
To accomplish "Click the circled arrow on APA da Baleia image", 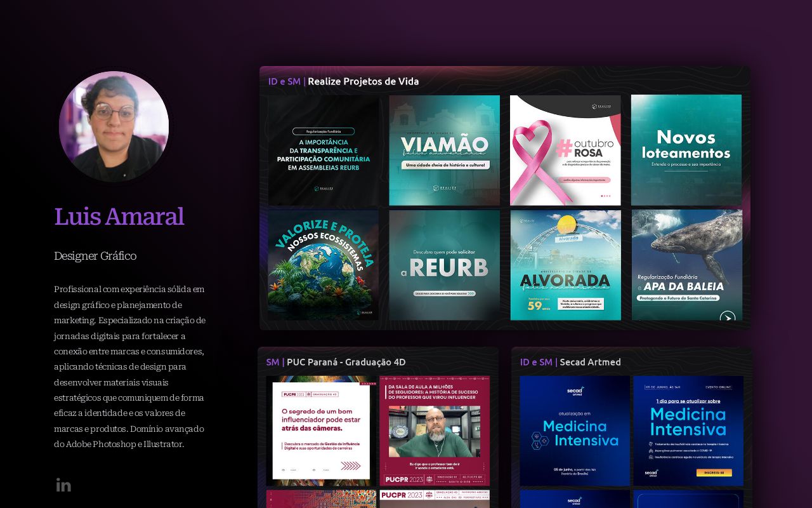I will pos(728,317).
